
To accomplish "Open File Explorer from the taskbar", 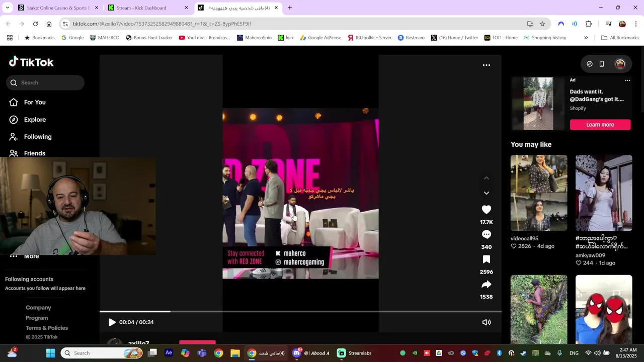I will [235, 353].
